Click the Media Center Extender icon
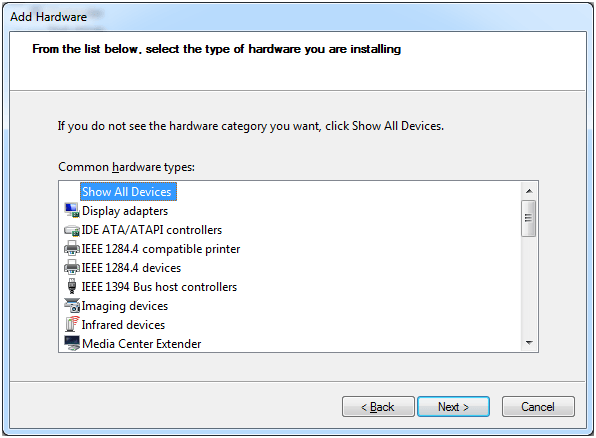The image size is (596, 438). click(72, 343)
